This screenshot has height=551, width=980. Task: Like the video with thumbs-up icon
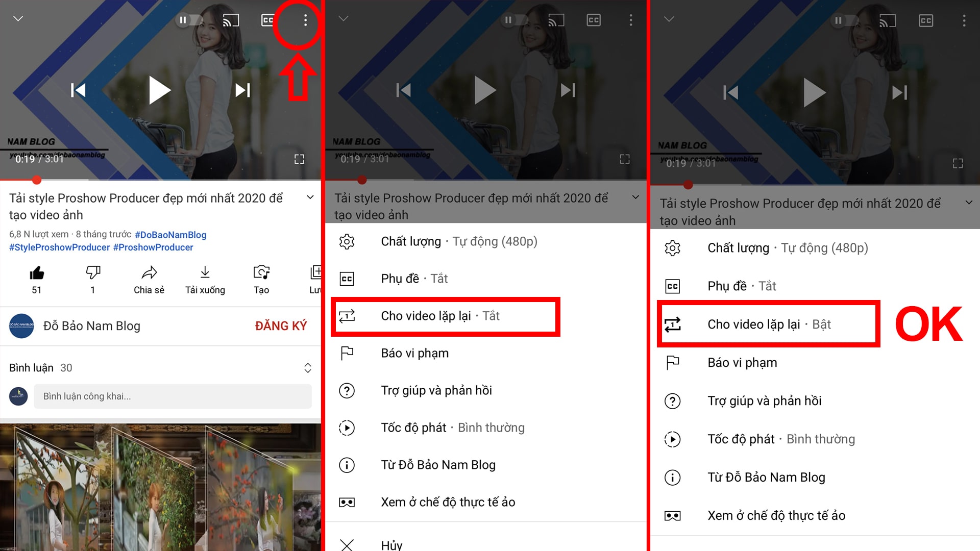tap(37, 273)
